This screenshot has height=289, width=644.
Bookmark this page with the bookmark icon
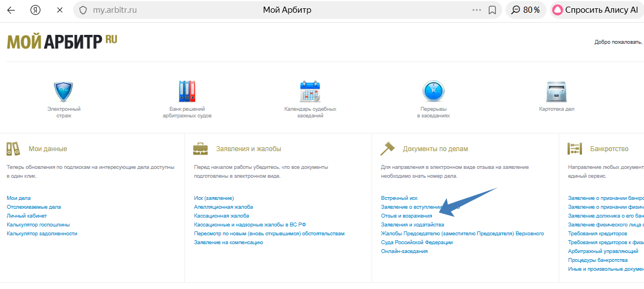(492, 11)
